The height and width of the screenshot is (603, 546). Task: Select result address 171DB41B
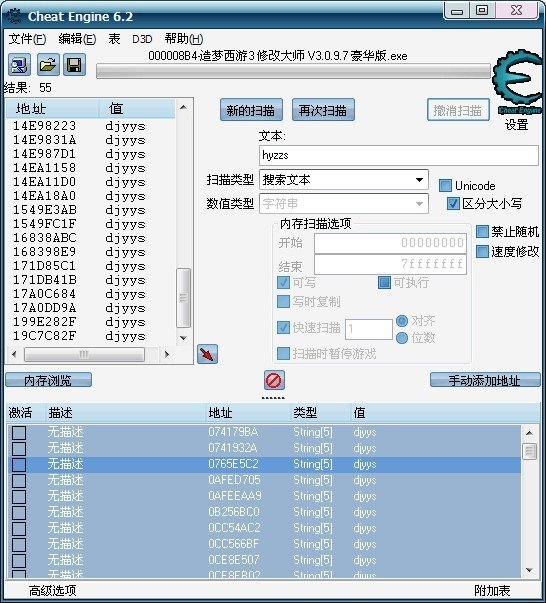[x=90, y=280]
